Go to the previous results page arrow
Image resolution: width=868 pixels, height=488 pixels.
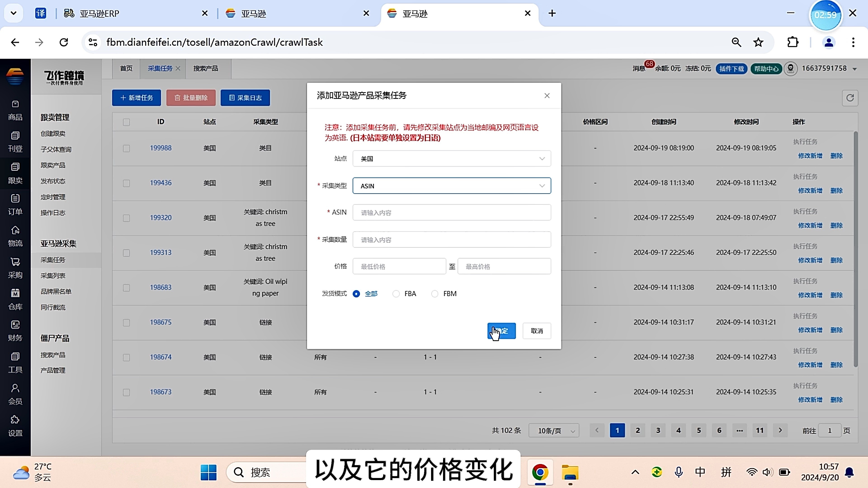597,430
